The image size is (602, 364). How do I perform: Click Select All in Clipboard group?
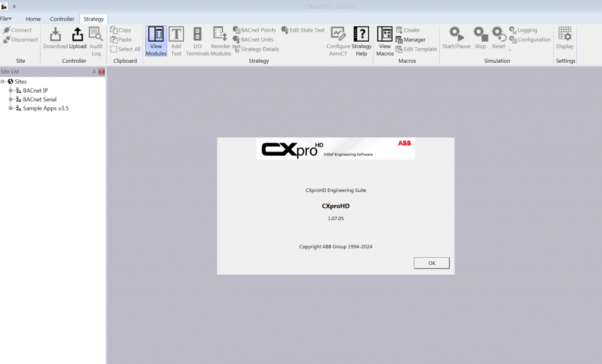tap(125, 49)
